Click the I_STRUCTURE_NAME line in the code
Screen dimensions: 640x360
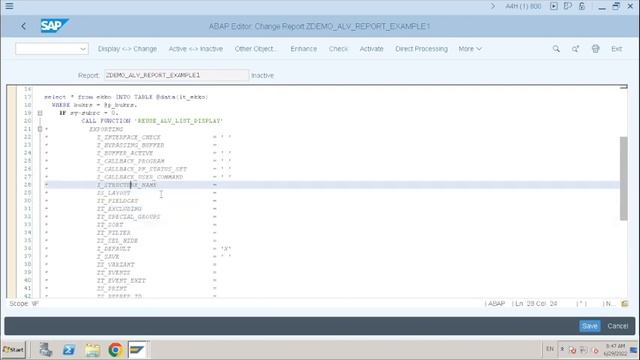coord(127,185)
